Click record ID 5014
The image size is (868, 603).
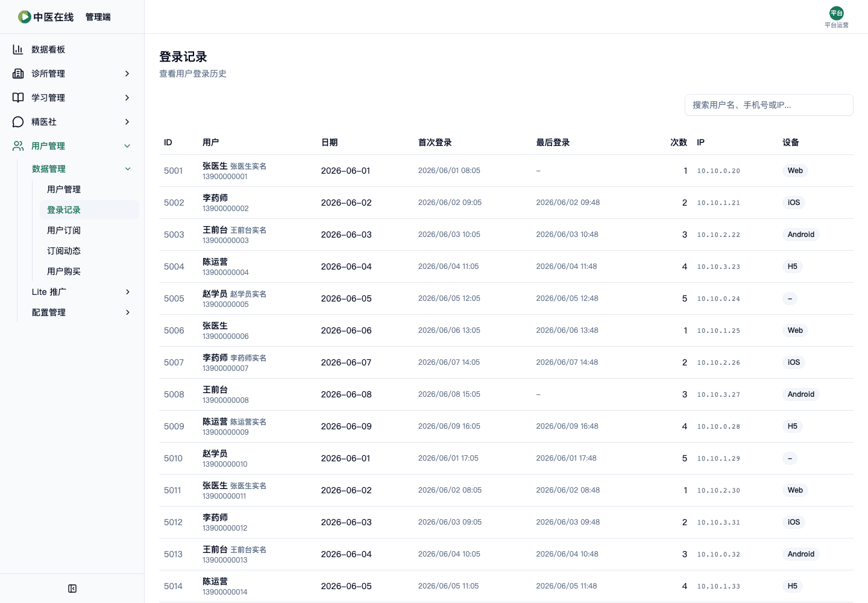[x=173, y=586]
